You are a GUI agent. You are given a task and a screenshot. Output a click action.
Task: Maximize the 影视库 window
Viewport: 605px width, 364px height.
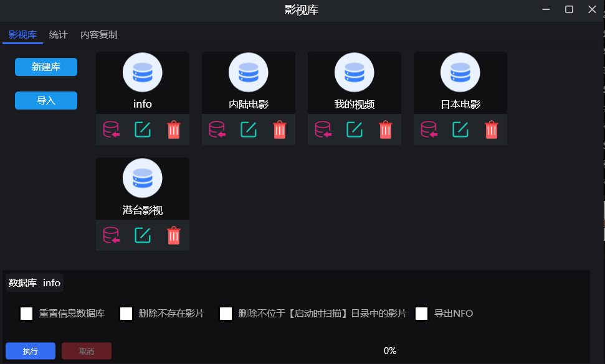(569, 9)
